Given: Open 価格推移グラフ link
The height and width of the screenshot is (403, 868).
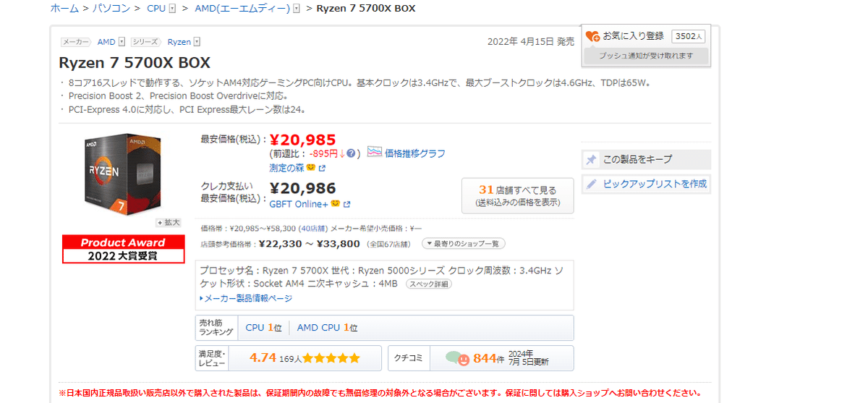Looking at the screenshot, I should click(x=414, y=153).
